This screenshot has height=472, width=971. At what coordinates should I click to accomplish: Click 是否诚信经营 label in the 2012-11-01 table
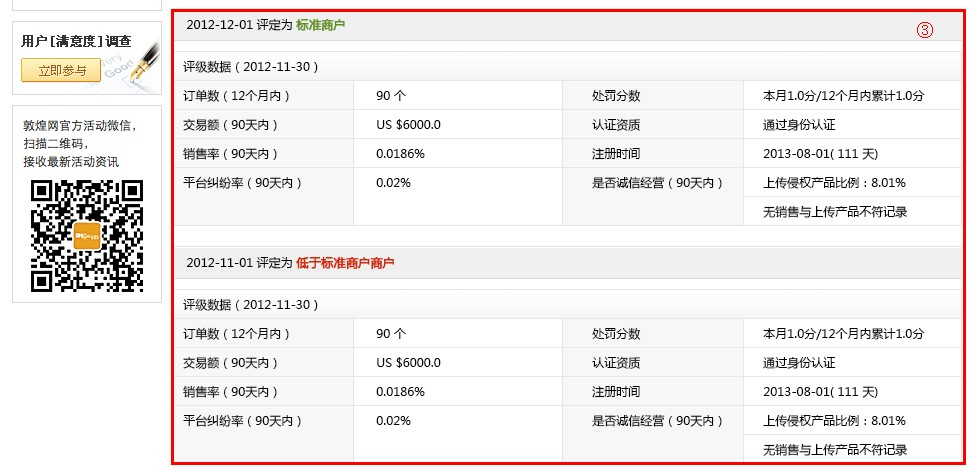658,421
